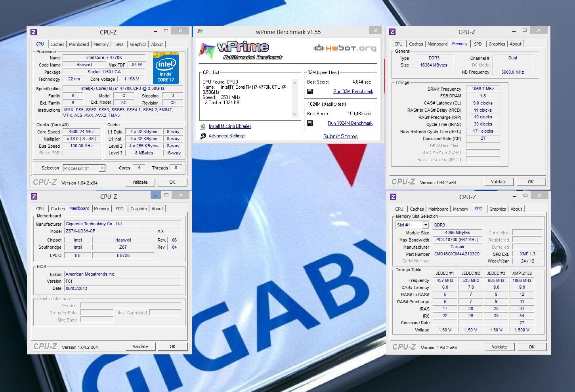The image size is (575, 392).
Task: Click the wPrime Multithreaded Benchmark logo
Action: (x=240, y=51)
